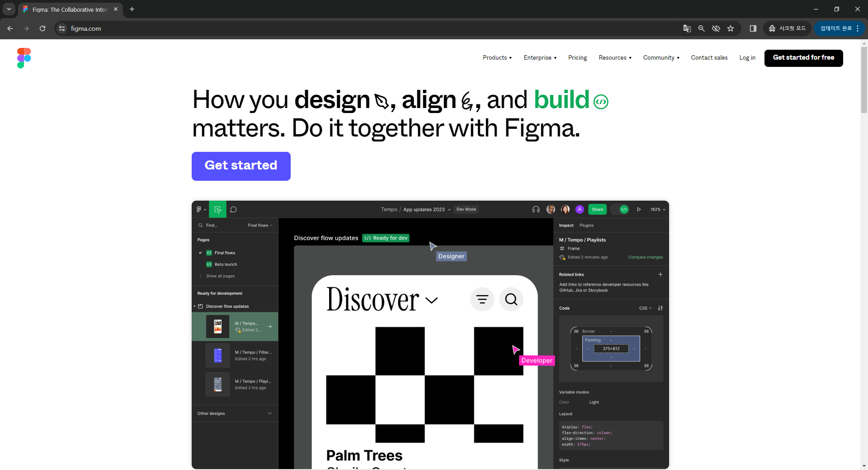Open the Community menu

(x=661, y=58)
